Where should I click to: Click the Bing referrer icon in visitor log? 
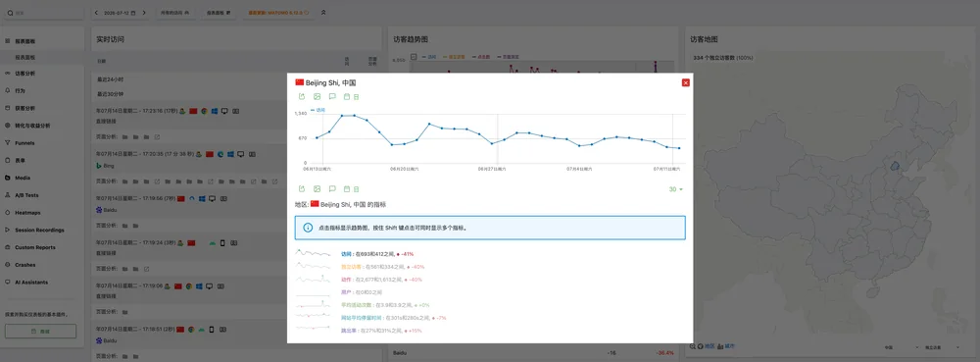pyautogui.click(x=99, y=166)
